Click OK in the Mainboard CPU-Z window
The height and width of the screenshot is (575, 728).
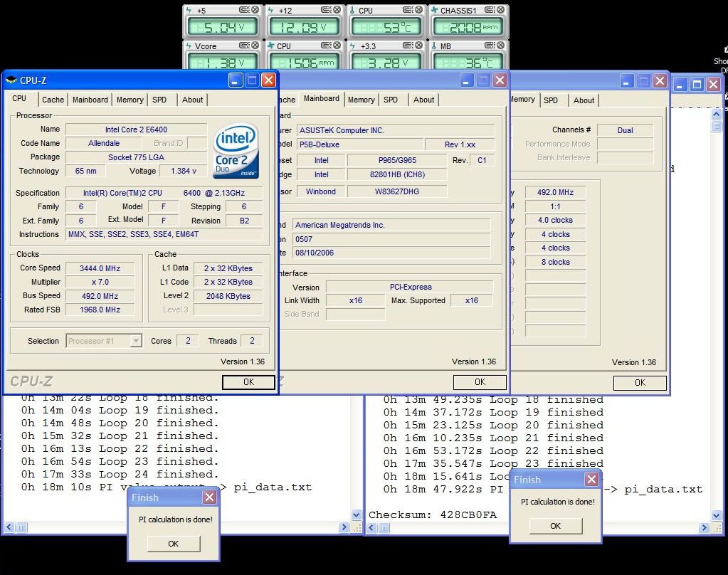(x=480, y=381)
